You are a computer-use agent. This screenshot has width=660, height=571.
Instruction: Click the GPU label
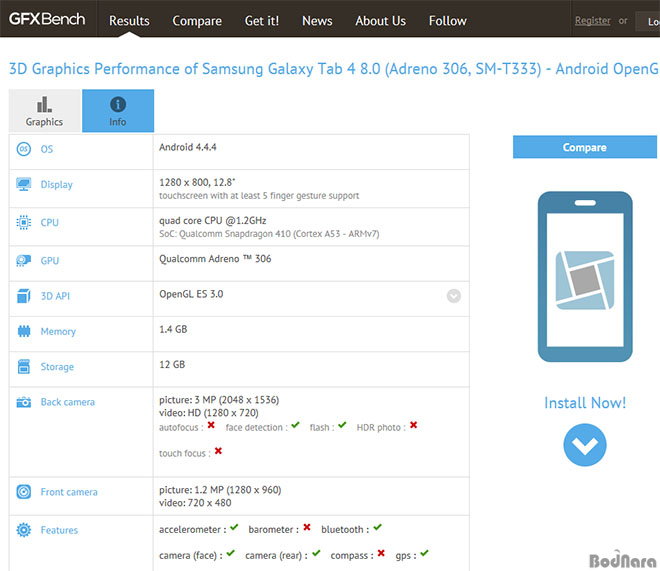(x=50, y=260)
